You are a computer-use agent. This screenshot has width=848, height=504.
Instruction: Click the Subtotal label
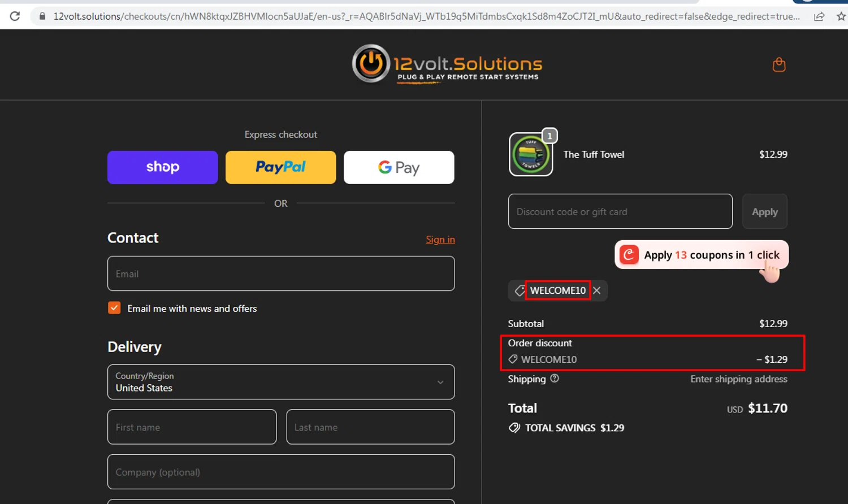coord(526,324)
